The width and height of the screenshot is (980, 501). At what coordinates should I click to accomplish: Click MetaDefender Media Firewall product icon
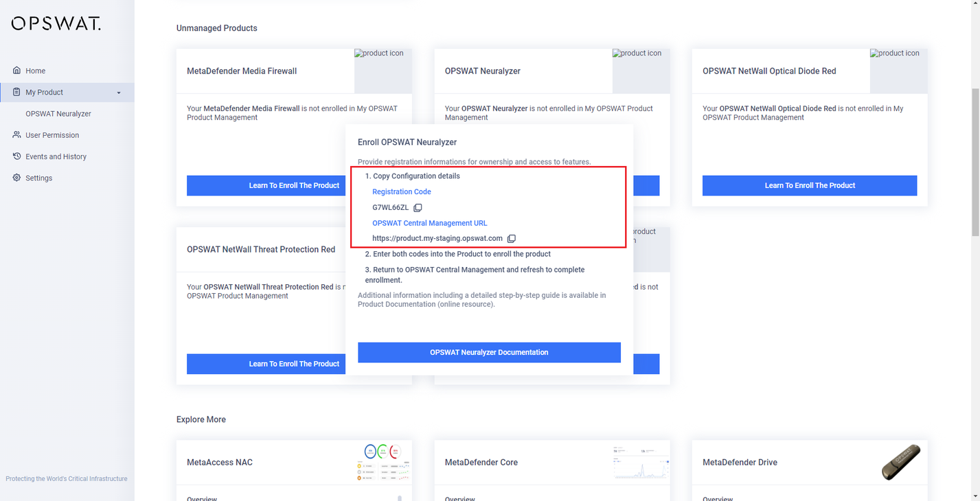(x=383, y=71)
